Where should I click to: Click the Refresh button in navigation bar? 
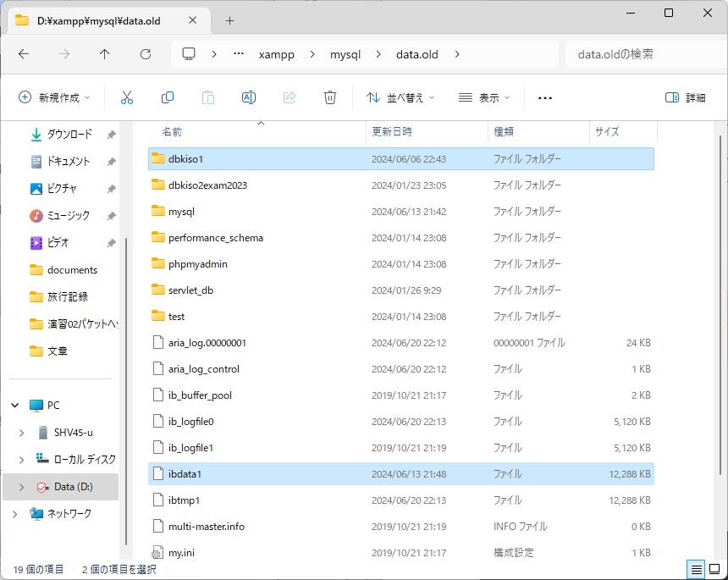click(x=146, y=54)
